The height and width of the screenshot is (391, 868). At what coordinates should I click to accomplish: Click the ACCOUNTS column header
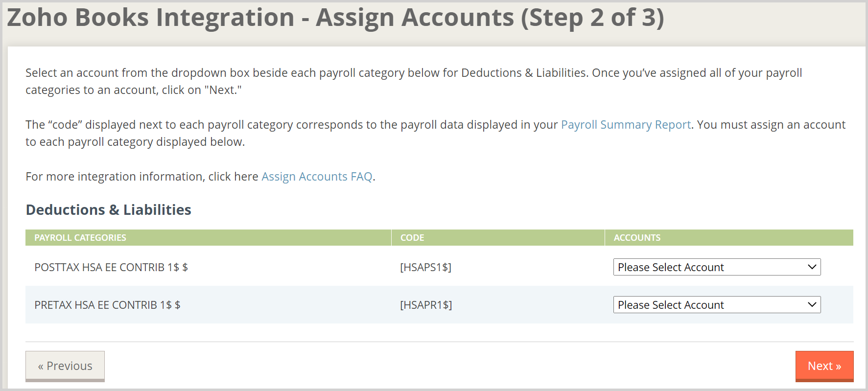pyautogui.click(x=636, y=237)
